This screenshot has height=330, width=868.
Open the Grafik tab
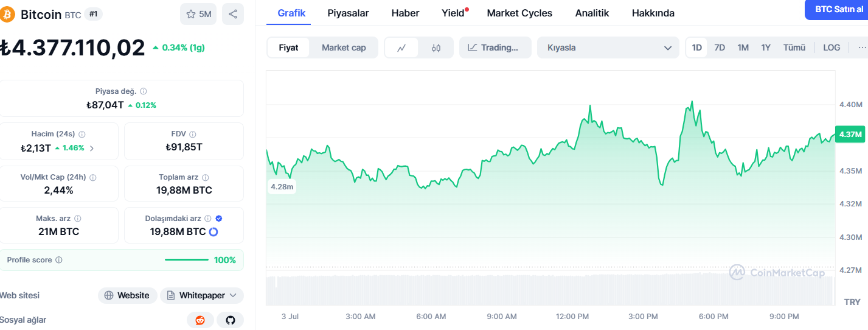(291, 13)
